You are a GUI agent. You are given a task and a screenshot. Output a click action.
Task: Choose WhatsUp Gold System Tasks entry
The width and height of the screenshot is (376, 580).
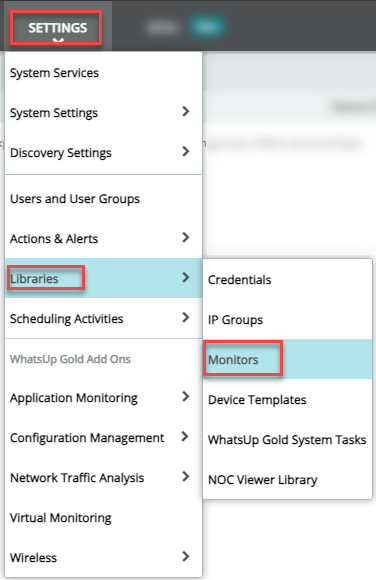pos(287,439)
